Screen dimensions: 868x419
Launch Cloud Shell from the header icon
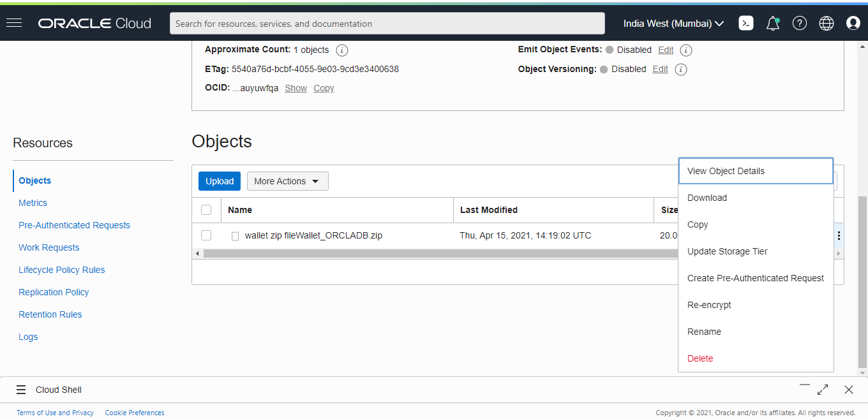[745, 23]
